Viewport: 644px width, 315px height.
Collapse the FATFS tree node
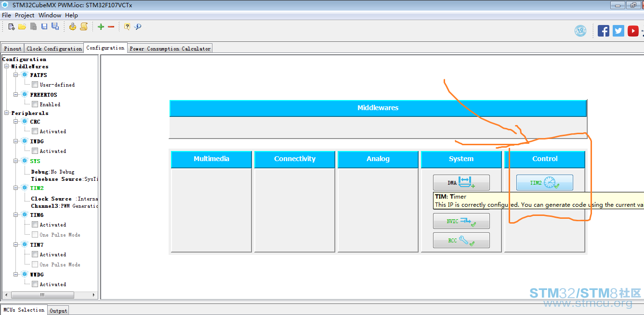(16, 75)
